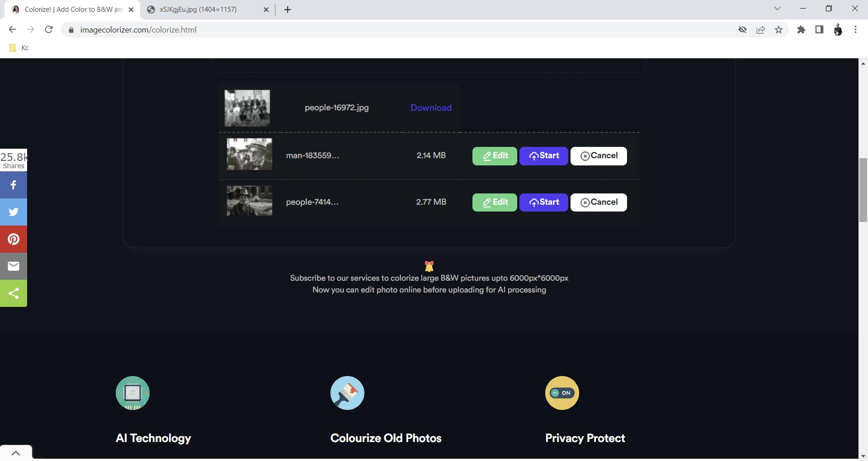This screenshot has height=461, width=868.
Task: Cancel the man-183559 upload
Action: [599, 156]
